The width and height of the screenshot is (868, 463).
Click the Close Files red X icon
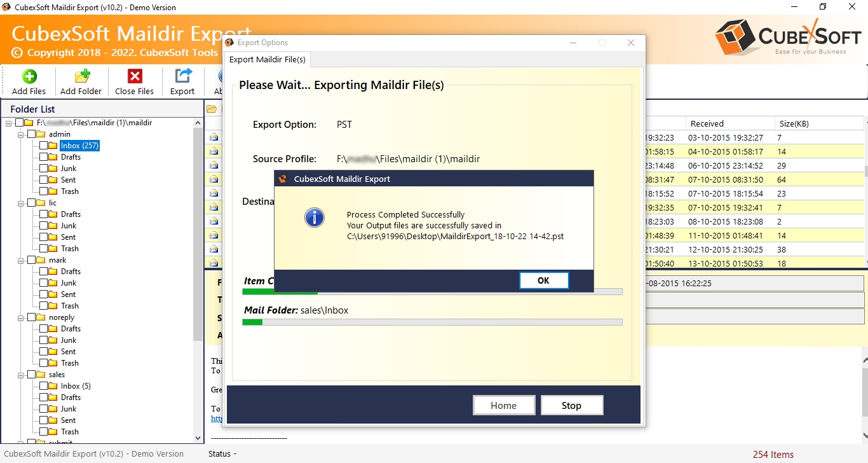(x=135, y=77)
